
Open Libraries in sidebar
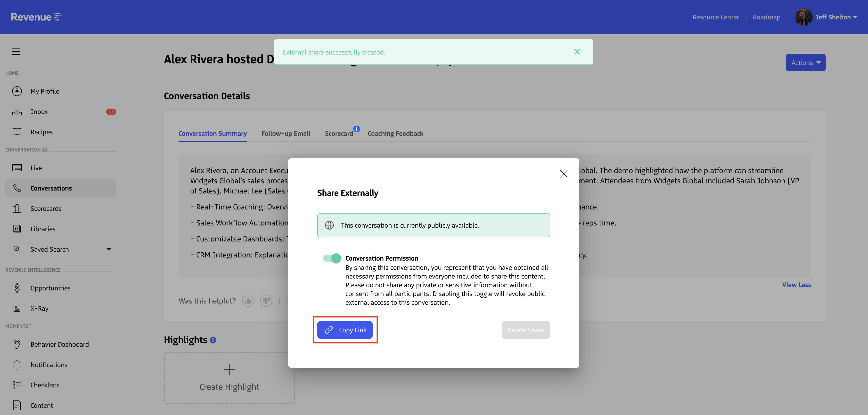point(43,229)
